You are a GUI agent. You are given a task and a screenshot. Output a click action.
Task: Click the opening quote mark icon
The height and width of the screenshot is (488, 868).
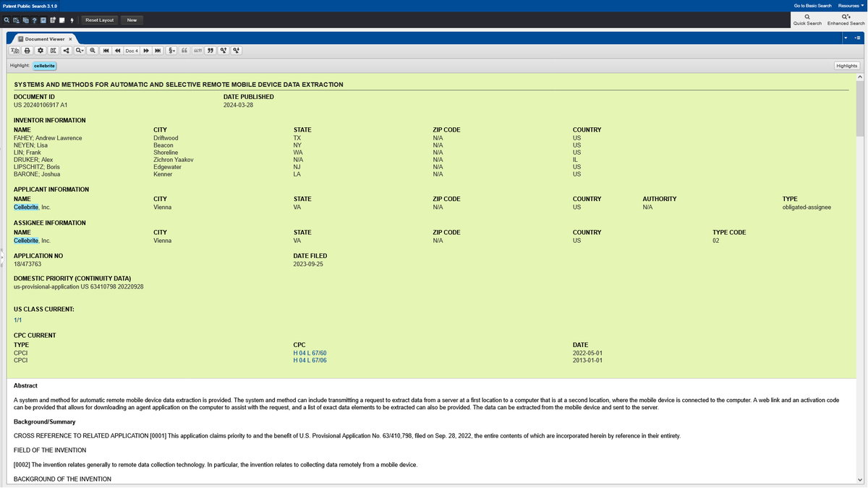click(x=184, y=51)
